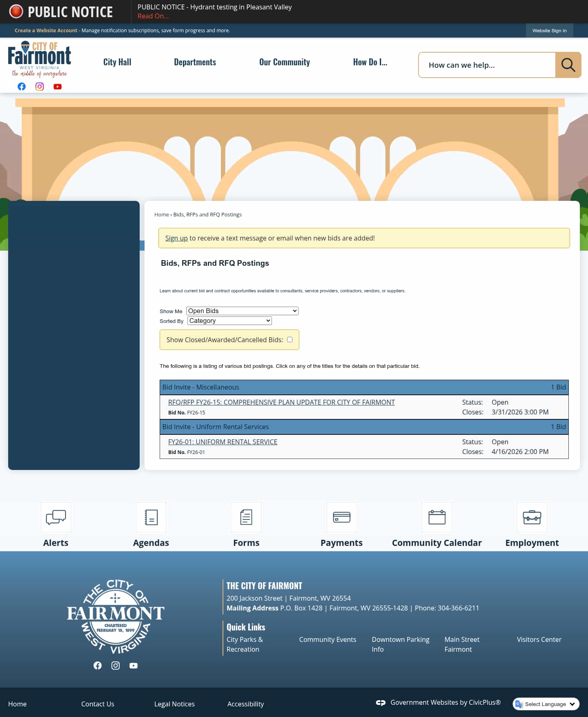Click the CivicPlus logo icon in footer
588x717 pixels.
click(381, 703)
